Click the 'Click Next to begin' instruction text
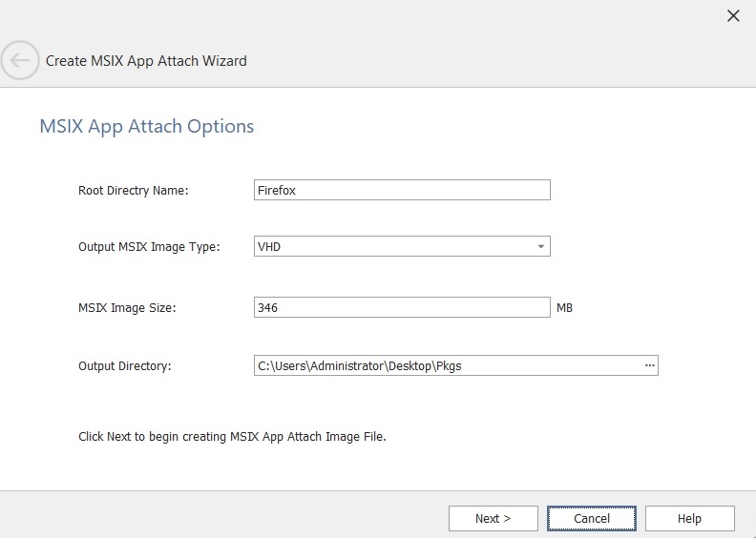 coord(232,437)
